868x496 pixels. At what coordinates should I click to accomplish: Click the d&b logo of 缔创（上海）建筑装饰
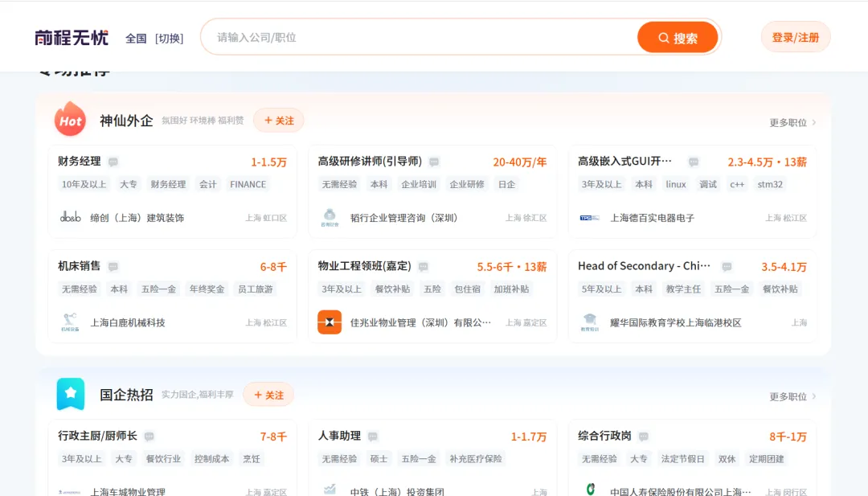pyautogui.click(x=70, y=217)
